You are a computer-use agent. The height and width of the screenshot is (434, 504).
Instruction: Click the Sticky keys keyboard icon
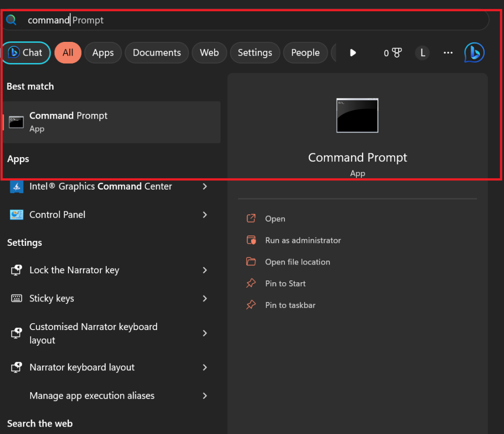pyautogui.click(x=17, y=299)
